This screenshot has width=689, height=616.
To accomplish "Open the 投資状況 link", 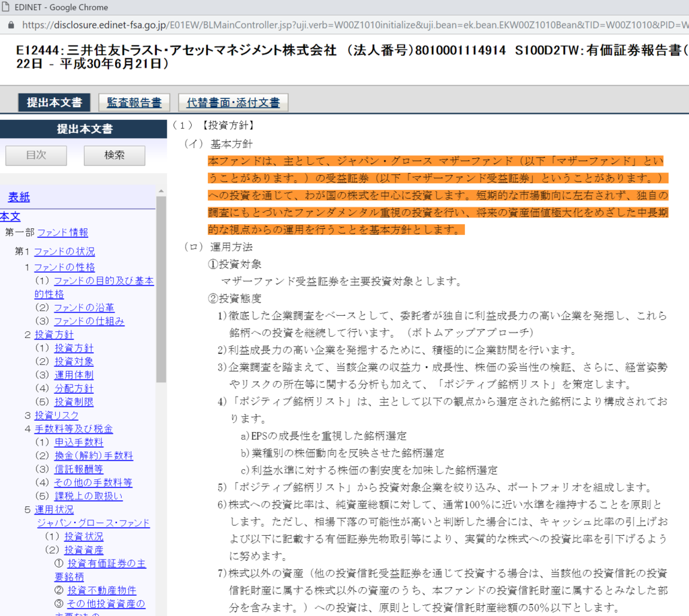I will [x=83, y=537].
